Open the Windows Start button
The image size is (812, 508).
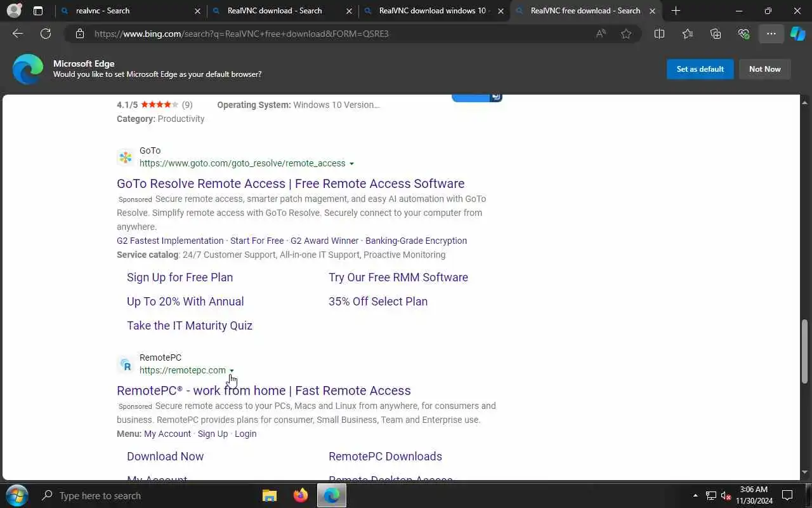click(x=16, y=495)
